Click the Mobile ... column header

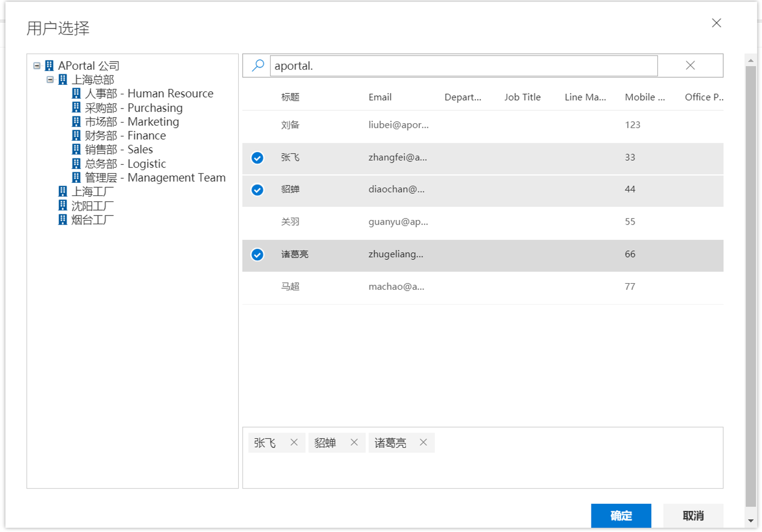pos(645,97)
